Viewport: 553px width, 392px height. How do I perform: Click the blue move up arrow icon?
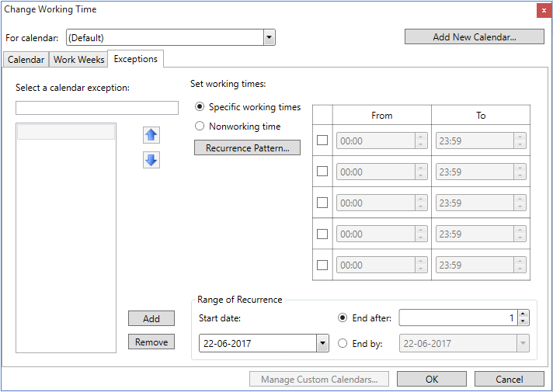coord(151,135)
